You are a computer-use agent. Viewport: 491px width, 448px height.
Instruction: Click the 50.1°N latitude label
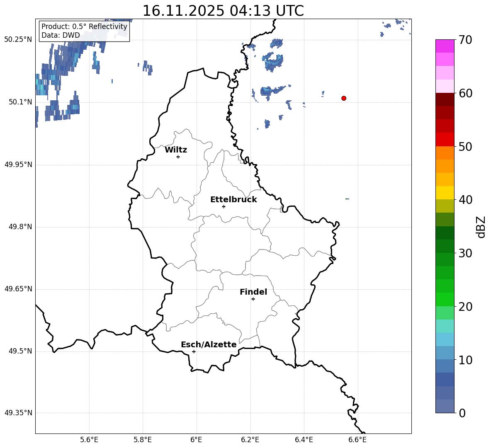point(20,102)
